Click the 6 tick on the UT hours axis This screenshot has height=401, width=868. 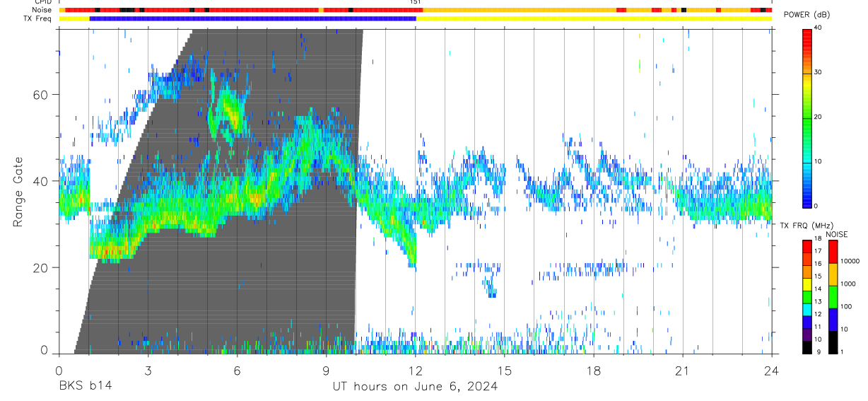[237, 370]
